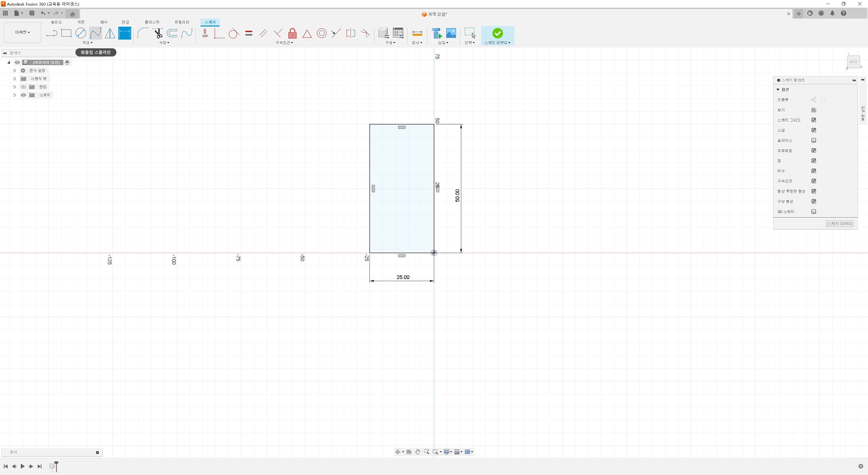868x475 pixels.
Task: Enable the 3D 스케치 checkbox
Action: [x=814, y=212]
